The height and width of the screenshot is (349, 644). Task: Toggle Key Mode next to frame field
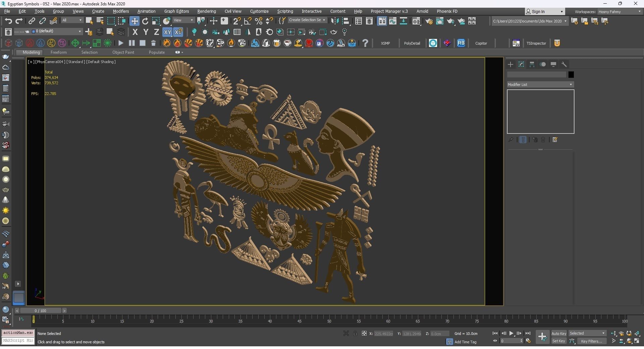(x=495, y=341)
